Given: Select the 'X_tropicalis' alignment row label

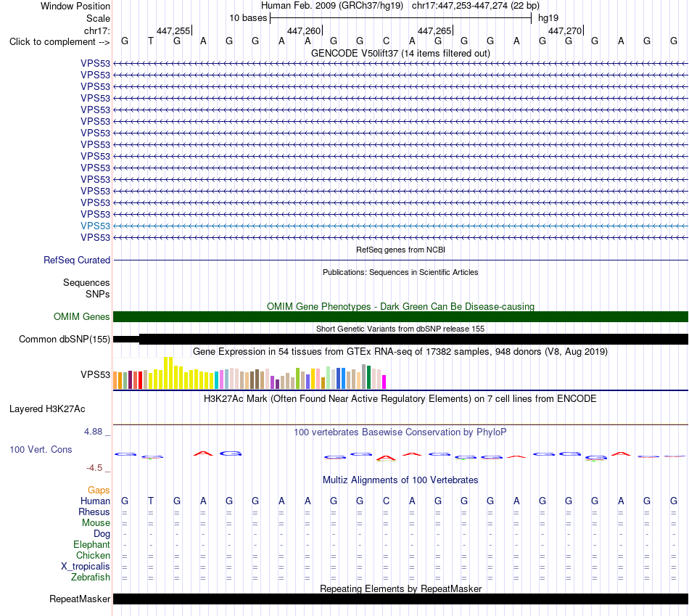Looking at the screenshot, I should tap(86, 567).
